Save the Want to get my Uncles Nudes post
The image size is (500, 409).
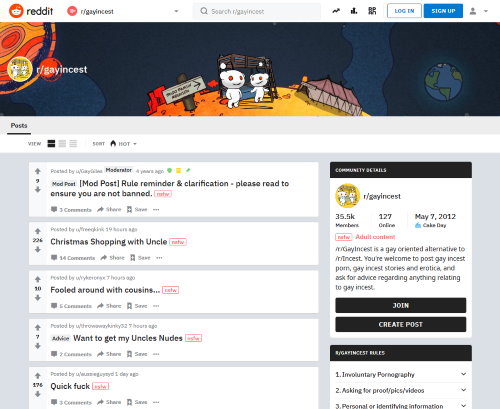click(x=137, y=354)
